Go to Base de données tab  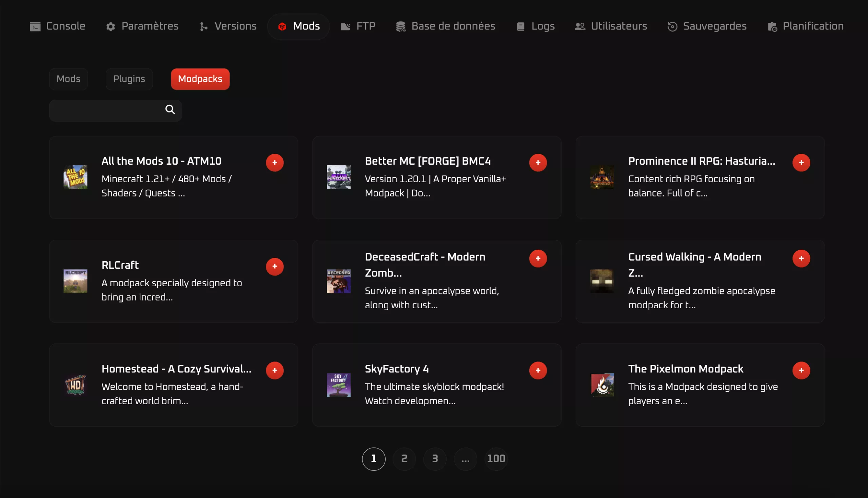coord(446,26)
